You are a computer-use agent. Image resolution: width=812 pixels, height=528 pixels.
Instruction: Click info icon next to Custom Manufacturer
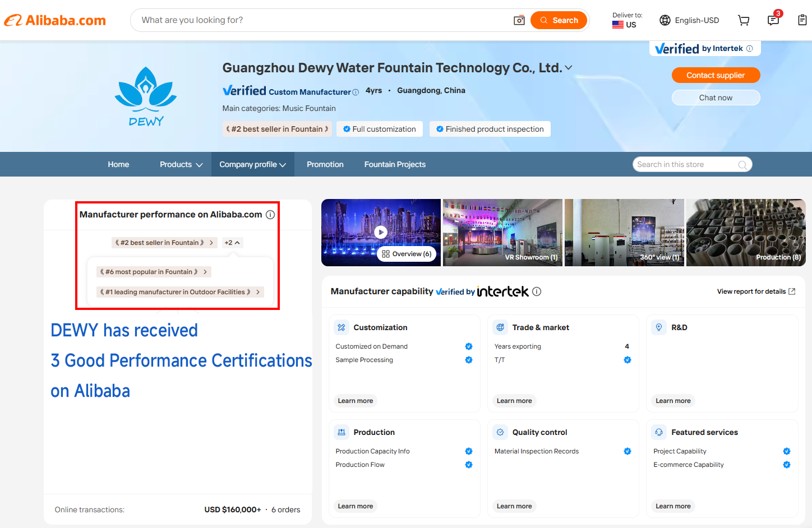[x=356, y=92]
